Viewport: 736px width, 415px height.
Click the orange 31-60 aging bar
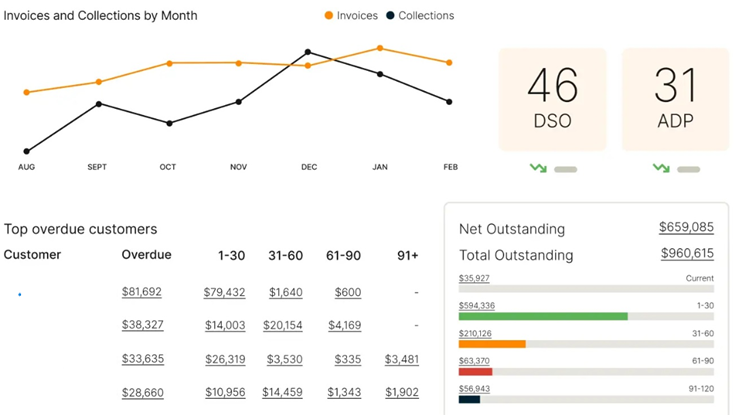(492, 344)
